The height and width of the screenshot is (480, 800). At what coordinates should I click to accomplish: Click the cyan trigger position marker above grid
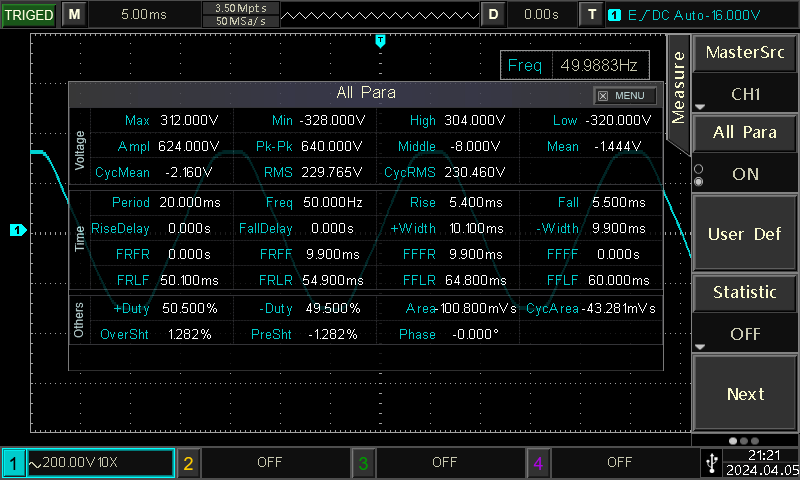pyautogui.click(x=380, y=40)
